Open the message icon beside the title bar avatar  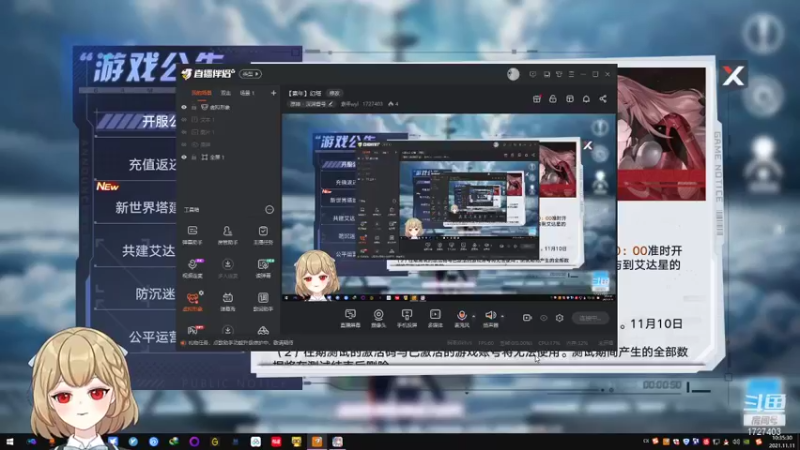click(533, 74)
